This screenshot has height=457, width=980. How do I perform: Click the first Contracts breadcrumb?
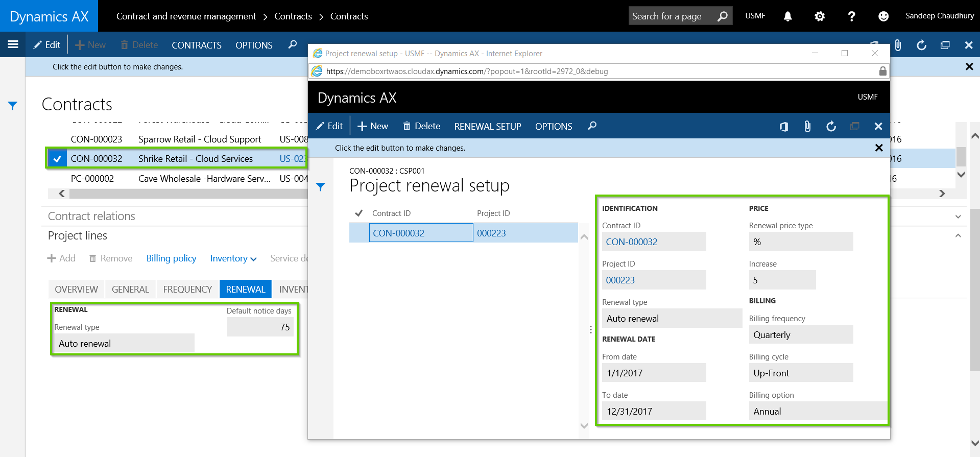[293, 16]
